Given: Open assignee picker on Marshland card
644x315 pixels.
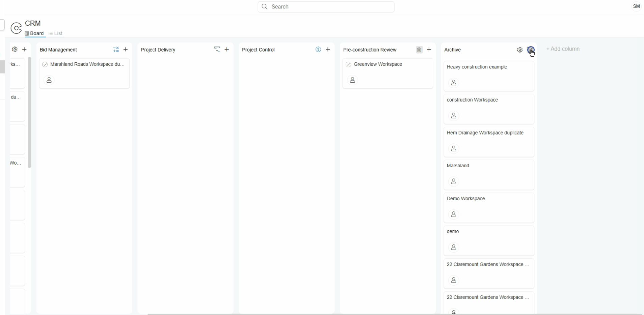Looking at the screenshot, I should (x=454, y=182).
